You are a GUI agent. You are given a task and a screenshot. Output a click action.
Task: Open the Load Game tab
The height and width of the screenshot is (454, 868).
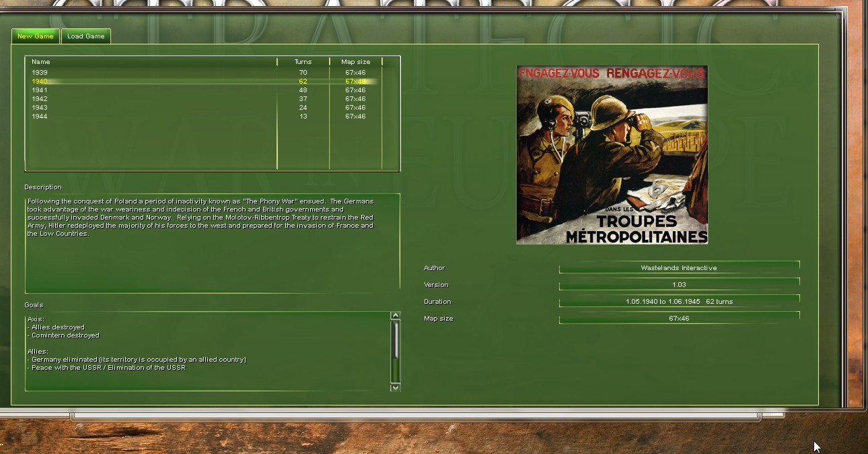coord(86,36)
